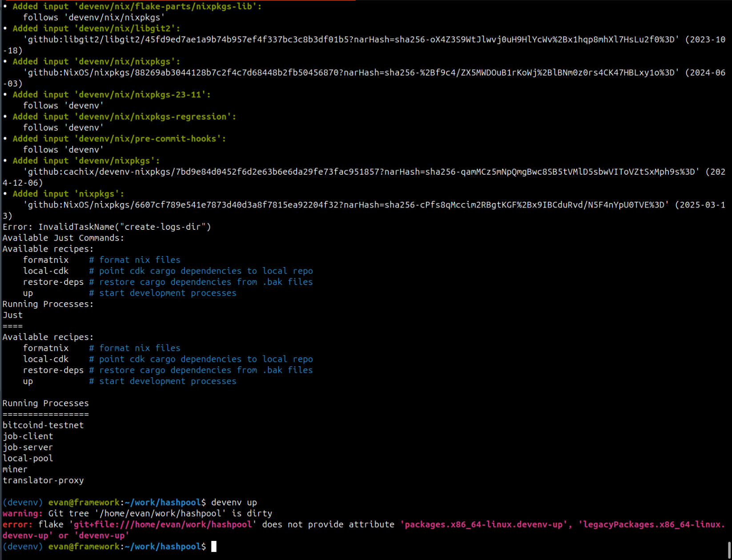Viewport: 732px width, 560px height.
Task: Click the cursor at the last shell prompt
Action: (x=214, y=546)
